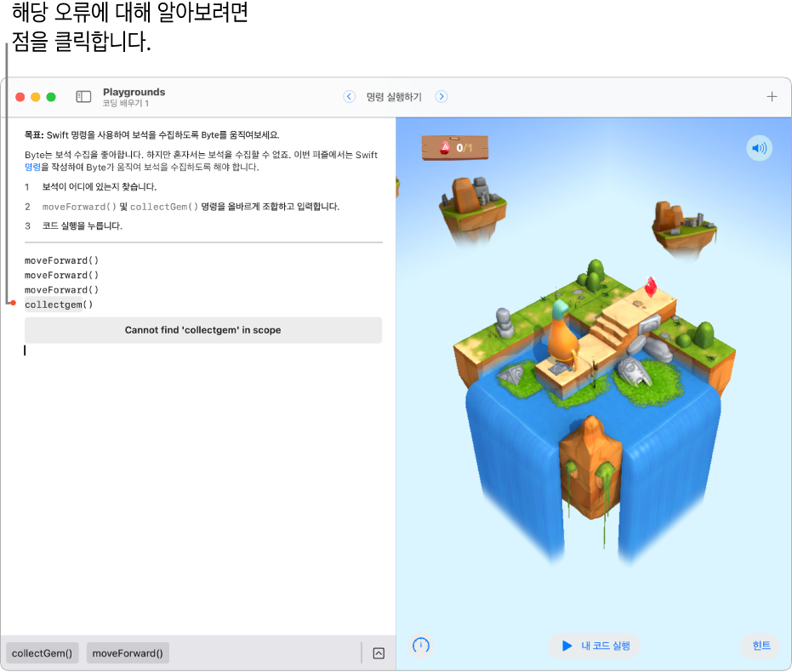Click the gem counter 0/1 sign
Viewport: 792px width, 672px height.
pyautogui.click(x=454, y=148)
